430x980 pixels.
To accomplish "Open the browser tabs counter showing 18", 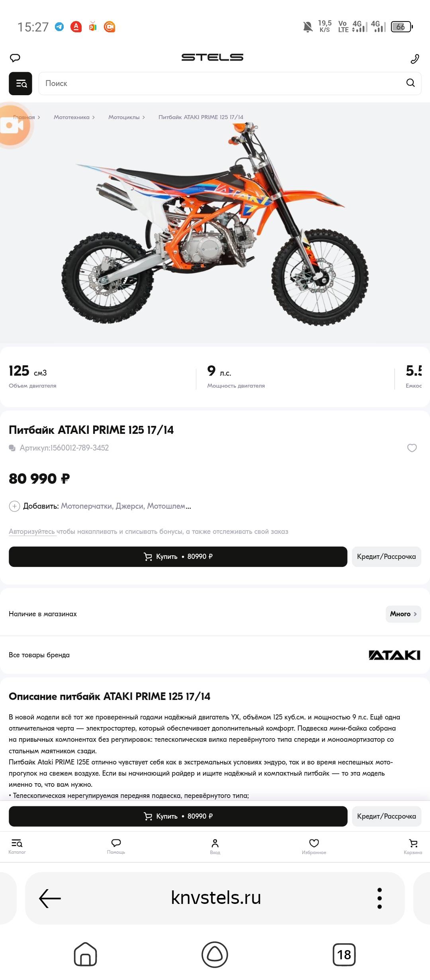I will (344, 955).
